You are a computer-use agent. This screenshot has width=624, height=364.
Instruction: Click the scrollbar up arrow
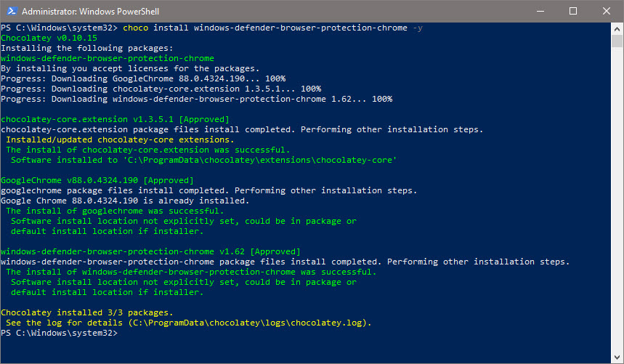coord(617,28)
